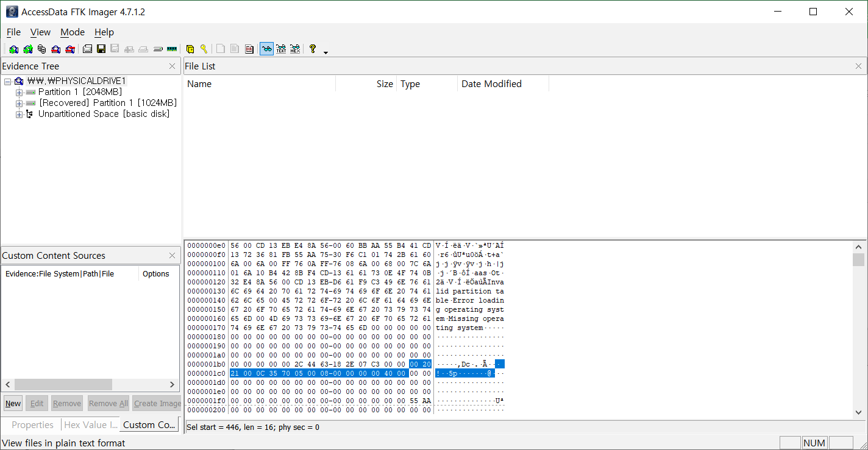The image size is (868, 450).
Task: Switch to the Custom Content tab
Action: (149, 425)
